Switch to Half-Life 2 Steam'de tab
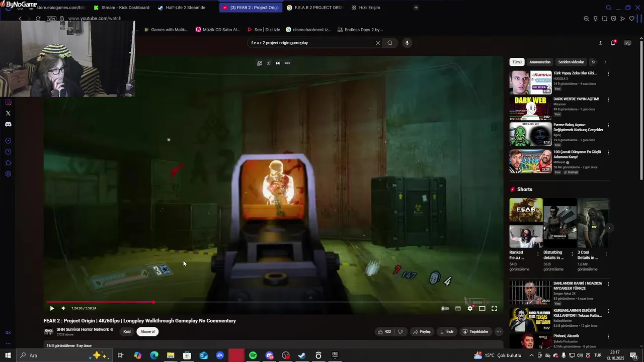This screenshot has width=644, height=362. tap(185, 8)
